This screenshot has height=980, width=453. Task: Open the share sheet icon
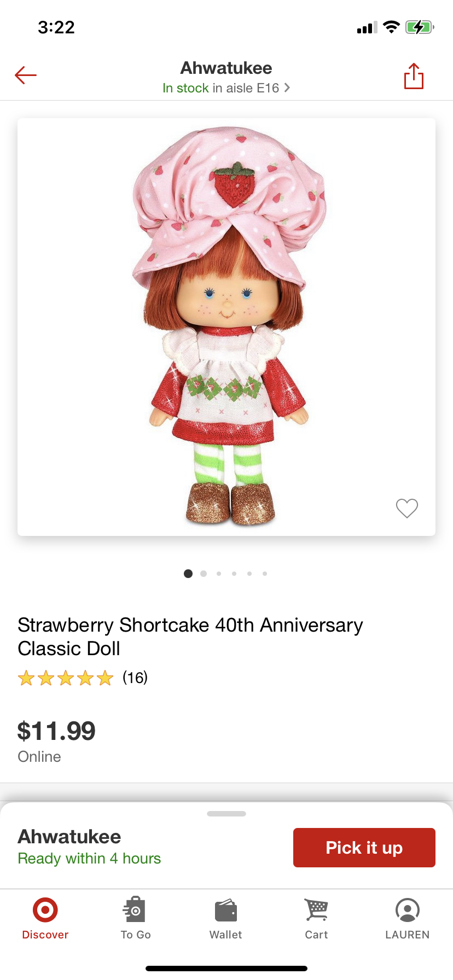coord(414,76)
